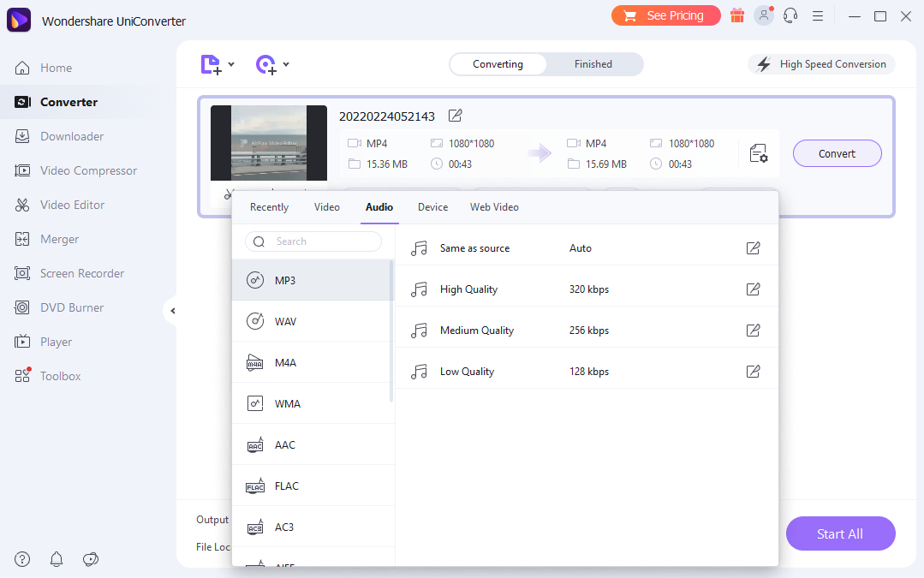Show the Finished conversions tab
This screenshot has height=578, width=924.
pos(593,64)
